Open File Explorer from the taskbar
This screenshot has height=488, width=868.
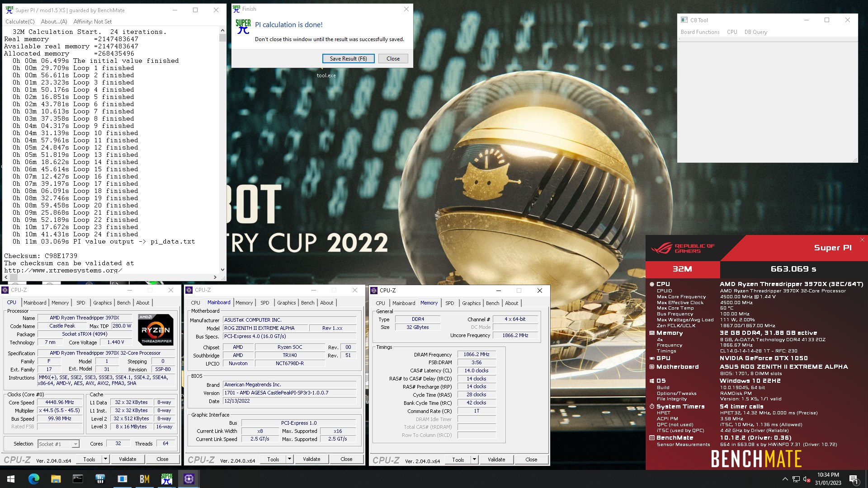(x=56, y=479)
